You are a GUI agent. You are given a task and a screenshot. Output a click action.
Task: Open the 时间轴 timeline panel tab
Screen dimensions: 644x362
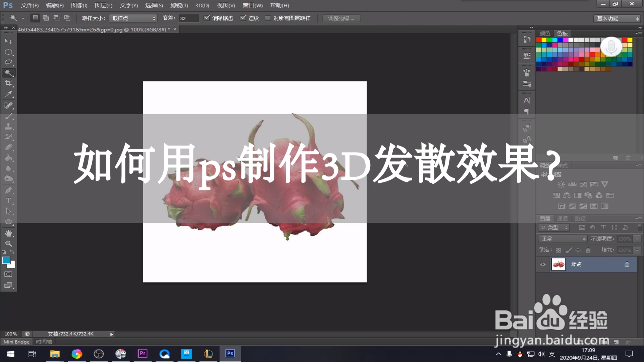click(44, 342)
